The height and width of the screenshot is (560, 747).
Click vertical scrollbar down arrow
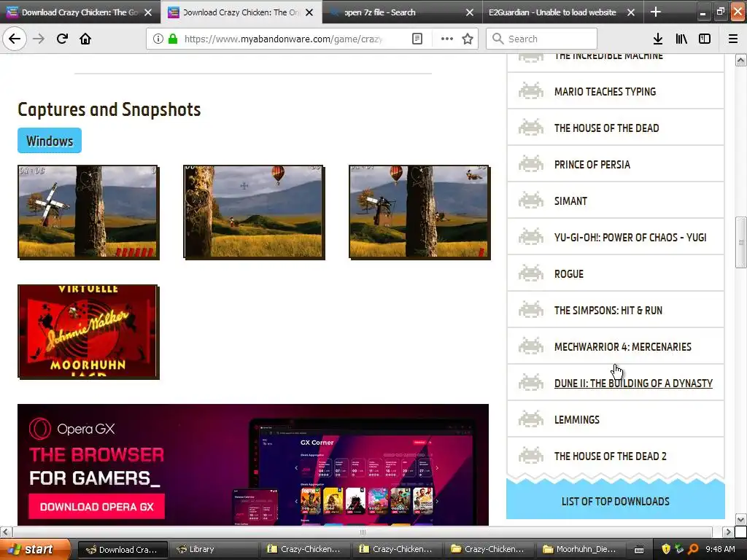click(x=740, y=518)
